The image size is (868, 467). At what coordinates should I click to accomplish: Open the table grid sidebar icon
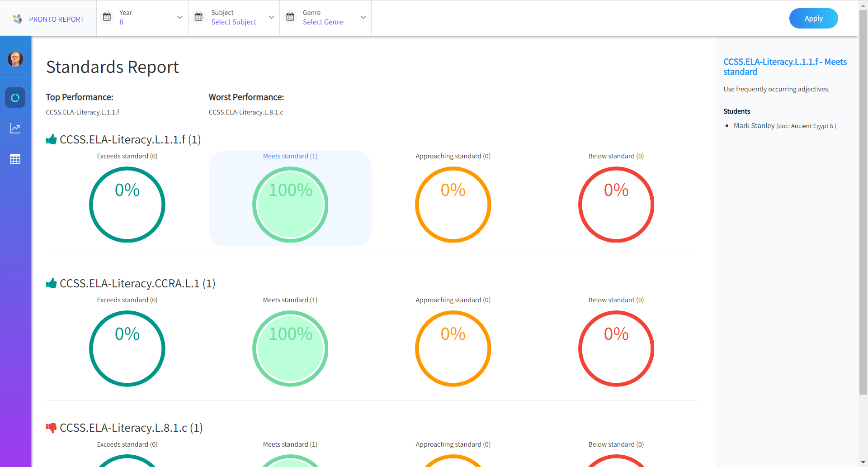point(15,159)
